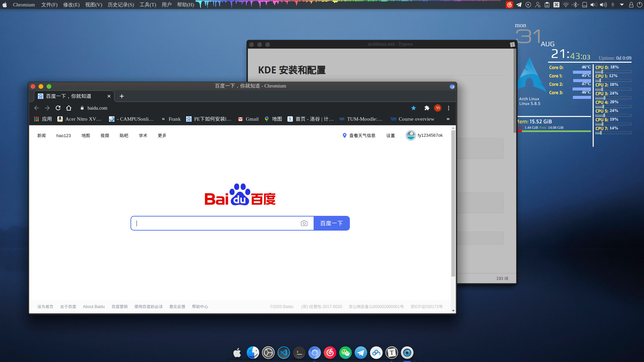This screenshot has width=644, height=362.
Task: Open the 视频 link on Baidu
Action: point(105,135)
